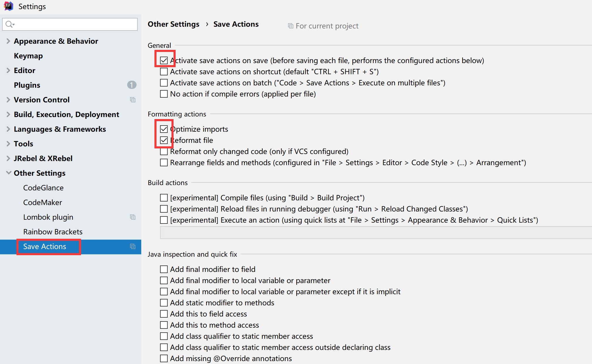Click the Plugins update count badge
This screenshot has height=364, width=592.
pos(132,85)
